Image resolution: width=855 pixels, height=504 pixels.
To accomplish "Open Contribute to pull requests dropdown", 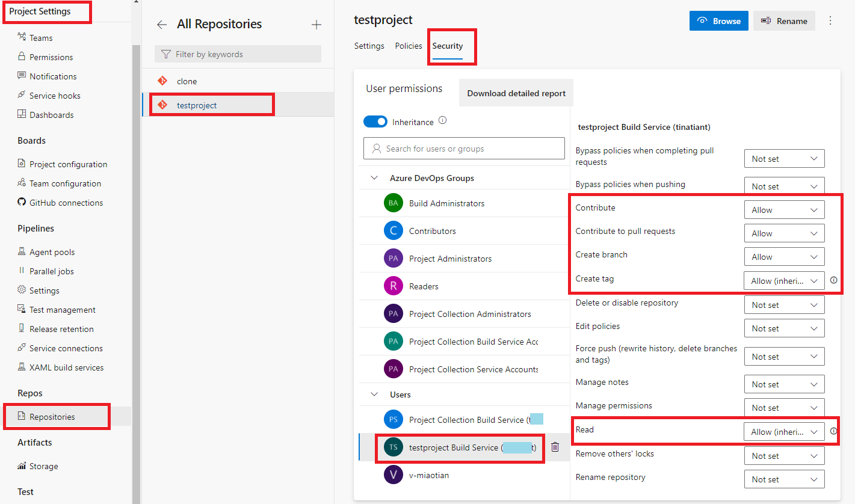I will pos(784,233).
